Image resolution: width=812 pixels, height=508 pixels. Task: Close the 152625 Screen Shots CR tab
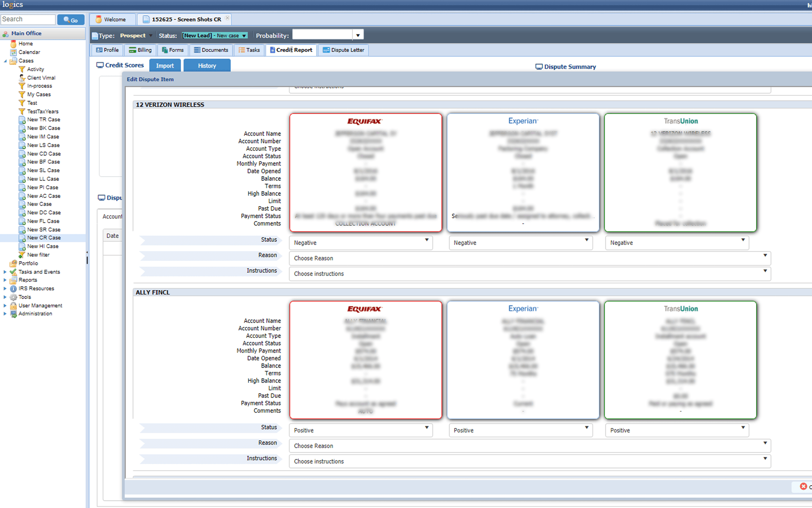[227, 18]
